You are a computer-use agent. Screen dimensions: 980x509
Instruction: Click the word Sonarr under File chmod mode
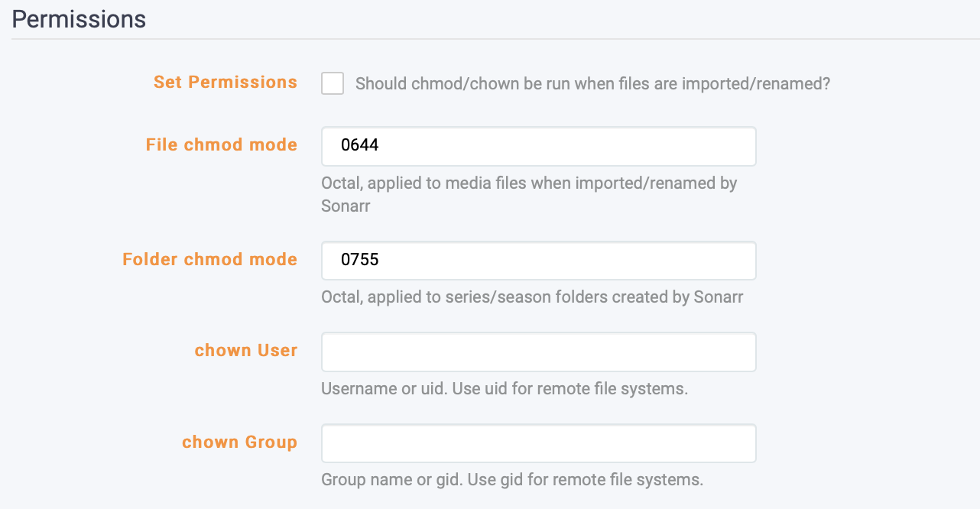346,206
